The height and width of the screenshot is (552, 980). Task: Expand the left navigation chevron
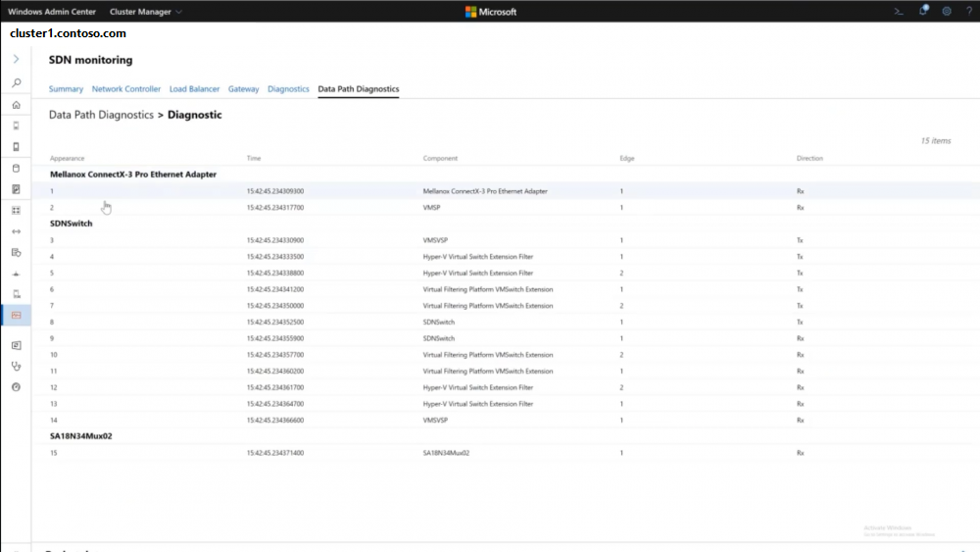pos(17,59)
